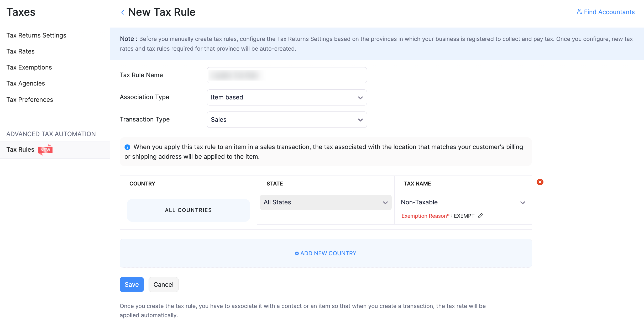Viewport: 644px width, 329px height.
Task: Click the blue info icon in the notice
Action: [x=127, y=147]
